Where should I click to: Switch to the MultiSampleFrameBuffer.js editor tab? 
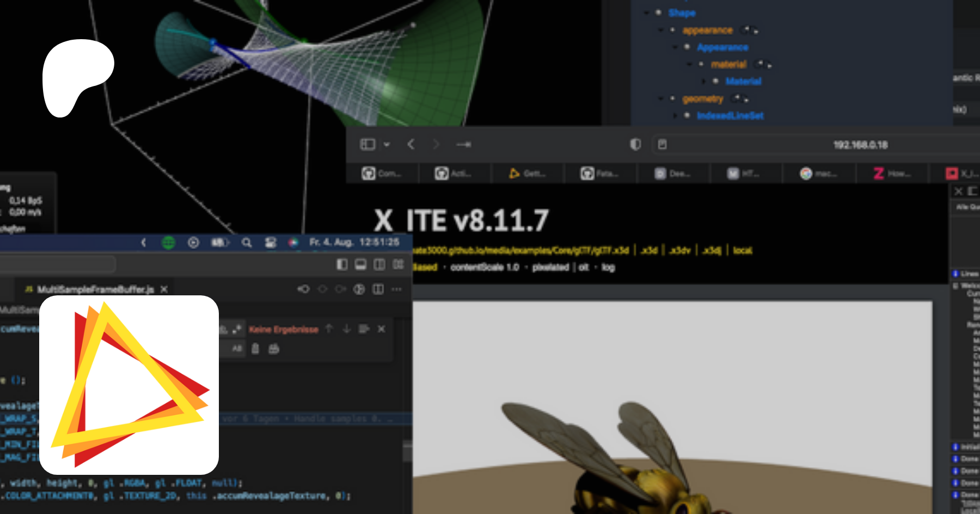pyautogui.click(x=95, y=289)
